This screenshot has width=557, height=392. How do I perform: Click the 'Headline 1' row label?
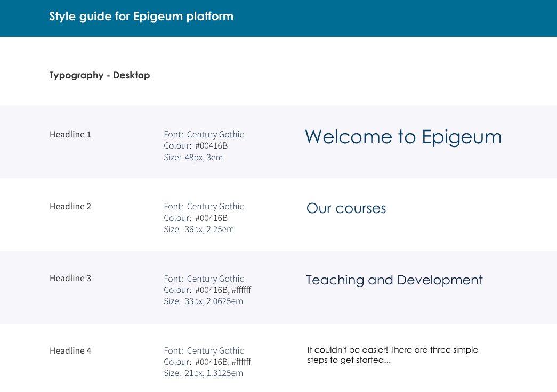pyautogui.click(x=70, y=134)
